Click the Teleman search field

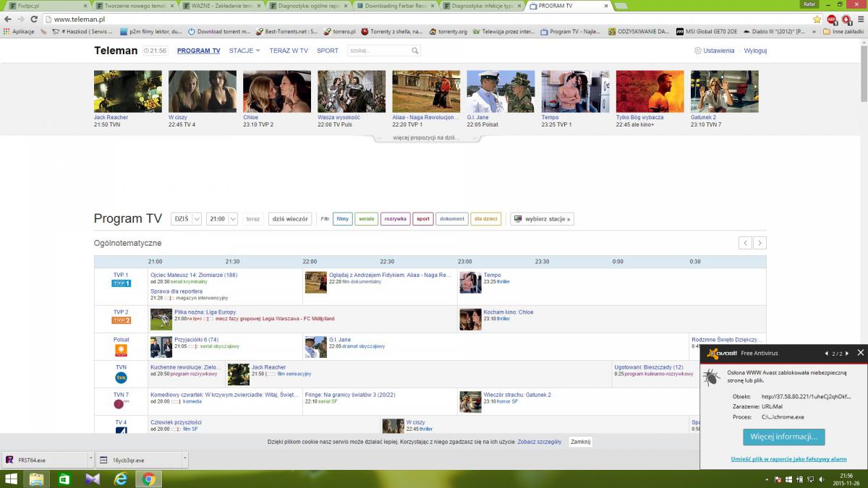click(379, 51)
